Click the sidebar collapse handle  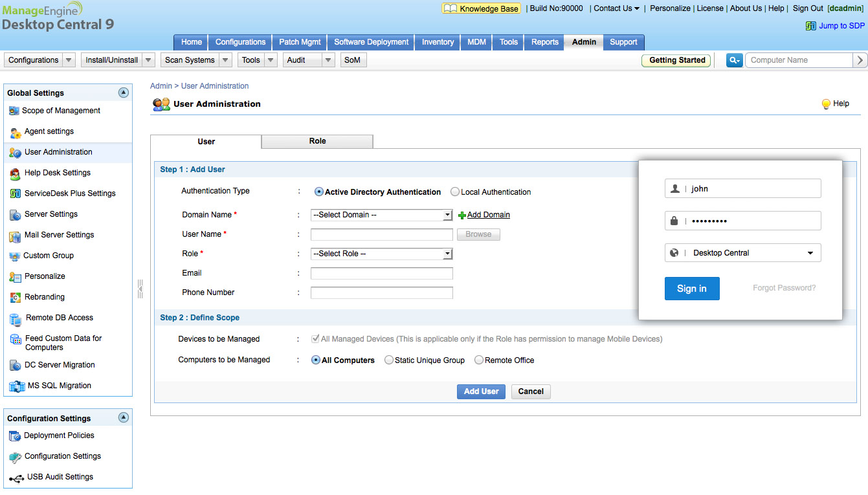[x=140, y=289]
